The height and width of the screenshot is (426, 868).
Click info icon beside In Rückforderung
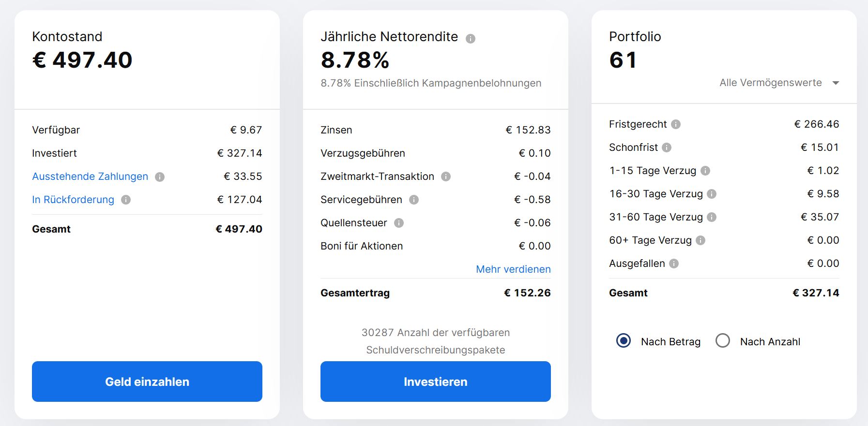click(x=126, y=200)
